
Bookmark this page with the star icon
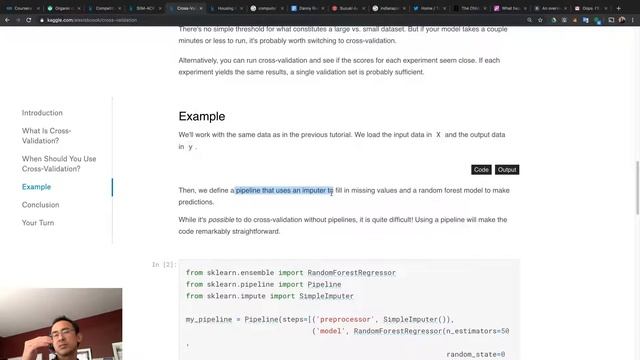540,20
